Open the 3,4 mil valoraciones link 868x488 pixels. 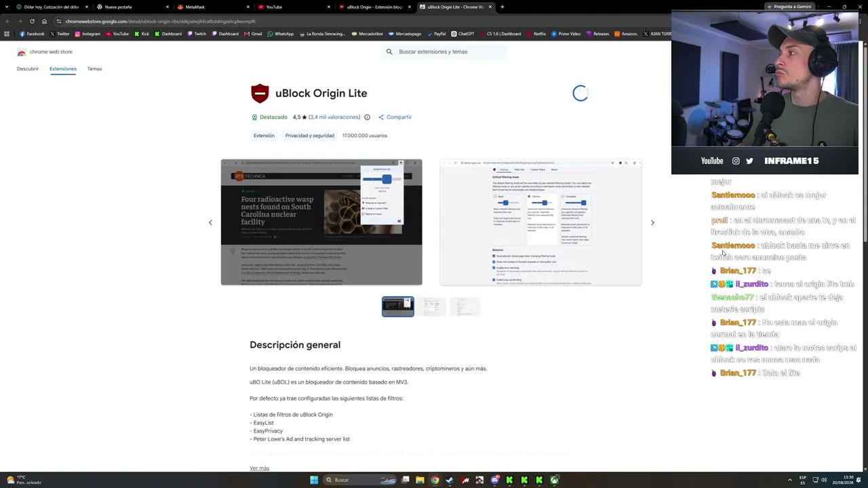tap(335, 117)
